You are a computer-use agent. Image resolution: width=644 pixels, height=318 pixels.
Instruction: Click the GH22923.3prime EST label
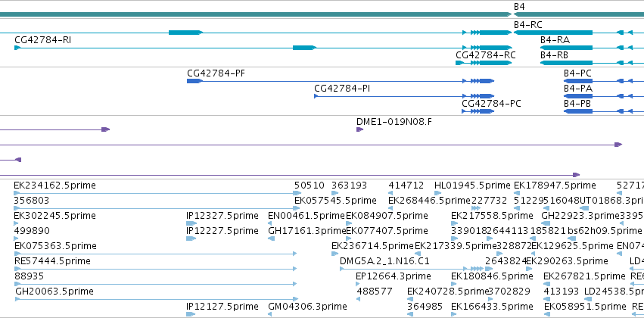[x=580, y=216]
